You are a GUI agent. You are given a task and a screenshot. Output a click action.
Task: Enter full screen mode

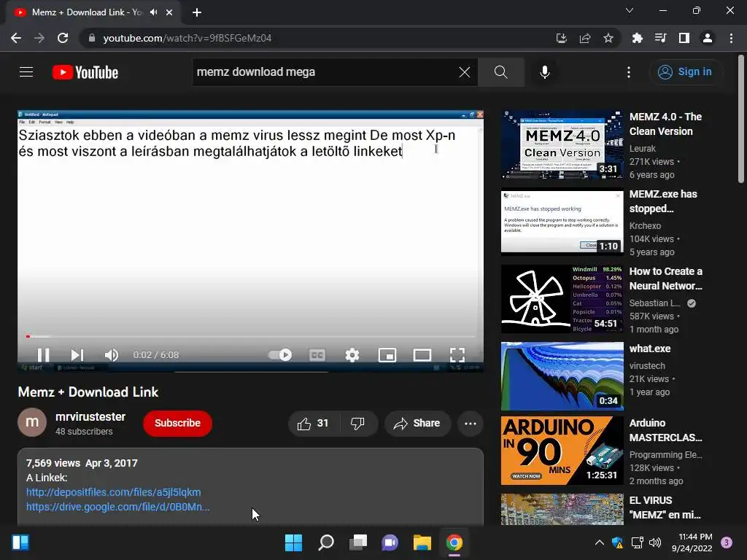pyautogui.click(x=457, y=355)
